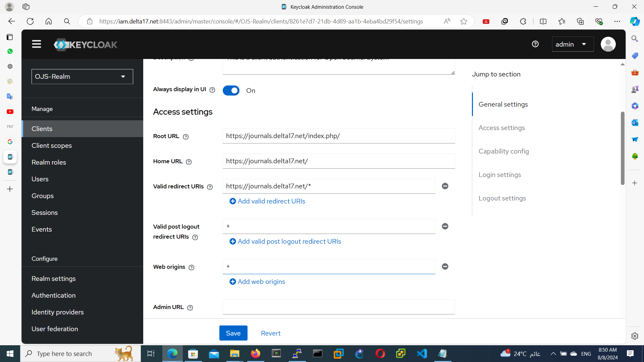Screen dimensions: 644x362
Task: Show hidden system tray icons
Action: [x=553, y=354]
